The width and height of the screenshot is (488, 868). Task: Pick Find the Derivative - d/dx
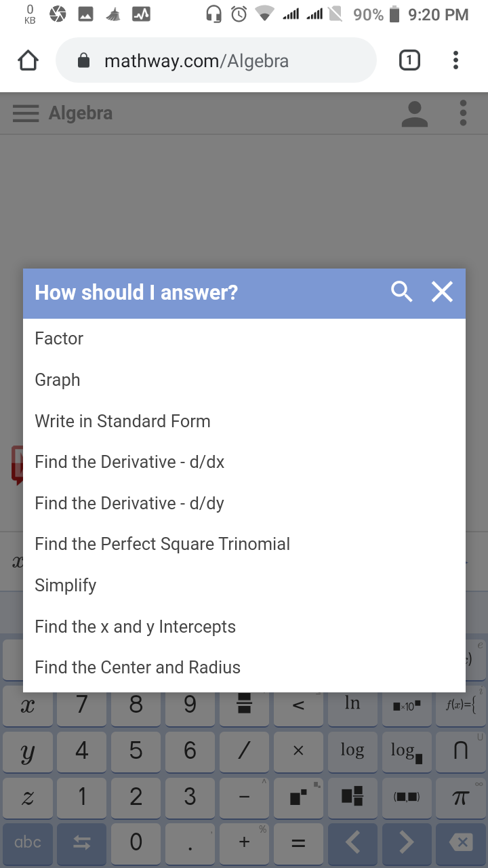pyautogui.click(x=129, y=462)
